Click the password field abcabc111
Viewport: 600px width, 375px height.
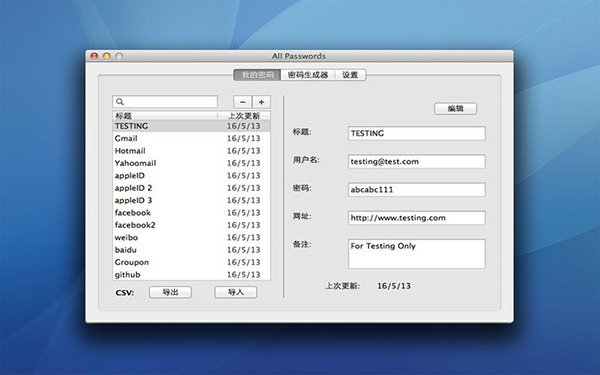pos(417,190)
